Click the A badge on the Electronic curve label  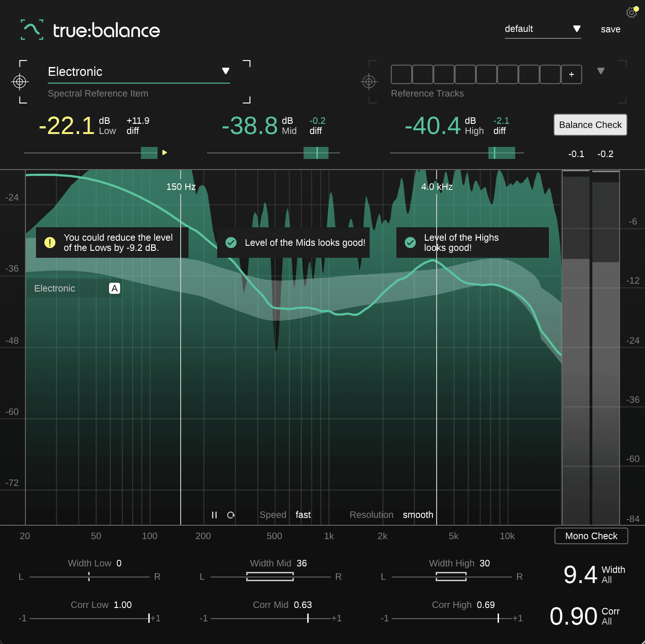point(114,288)
